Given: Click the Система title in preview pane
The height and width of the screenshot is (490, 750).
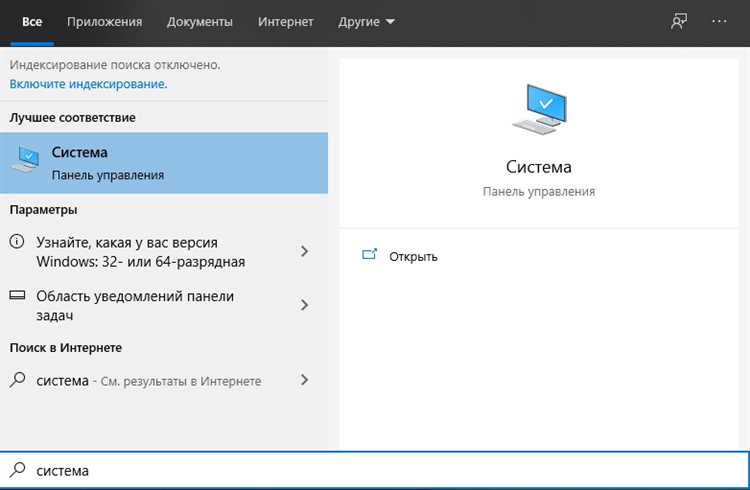Looking at the screenshot, I should pos(539,167).
